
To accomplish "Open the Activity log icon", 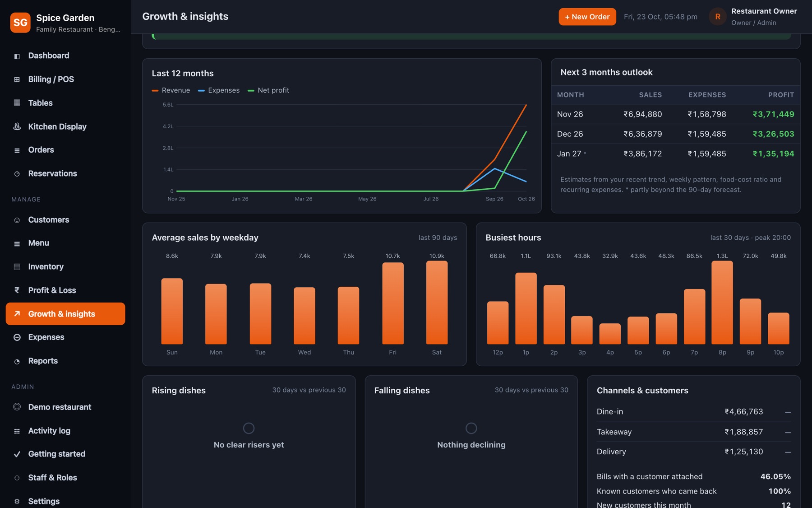I will coord(17,431).
